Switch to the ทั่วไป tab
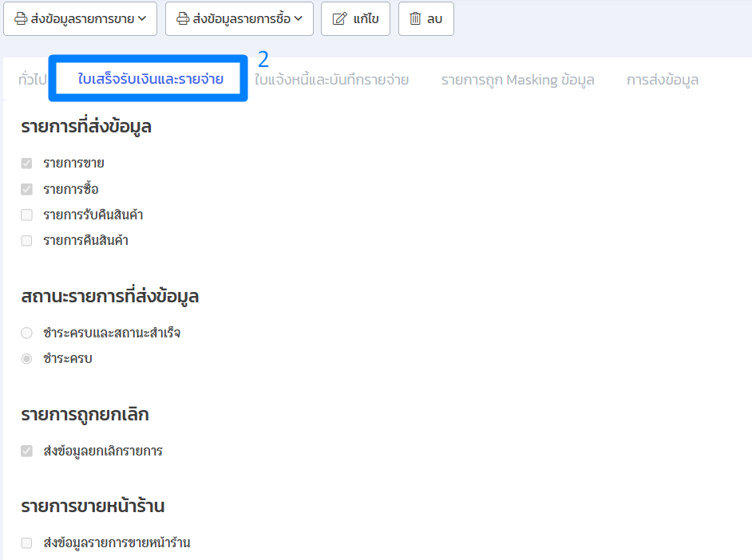 tap(30, 80)
